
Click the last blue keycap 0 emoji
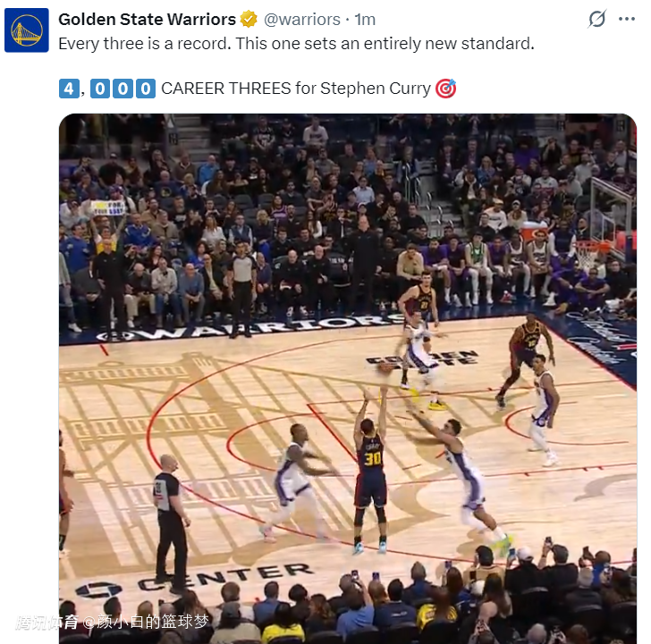pyautogui.click(x=146, y=89)
